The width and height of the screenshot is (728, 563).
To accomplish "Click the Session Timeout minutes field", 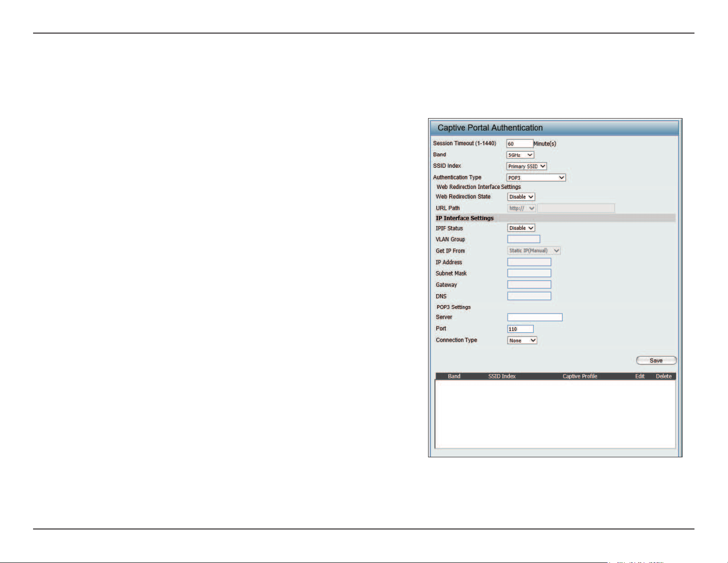I will pos(520,143).
